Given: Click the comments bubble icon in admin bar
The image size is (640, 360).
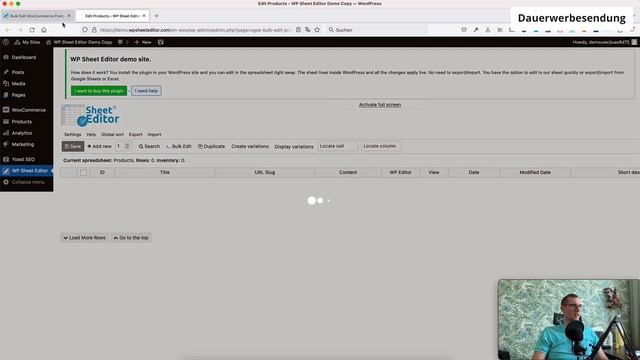Looking at the screenshot, I should [x=120, y=42].
